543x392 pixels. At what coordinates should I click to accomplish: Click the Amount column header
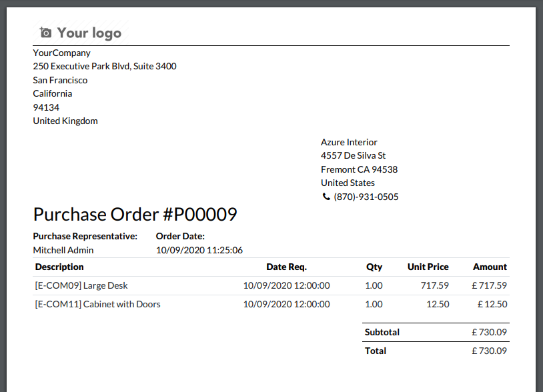(490, 267)
